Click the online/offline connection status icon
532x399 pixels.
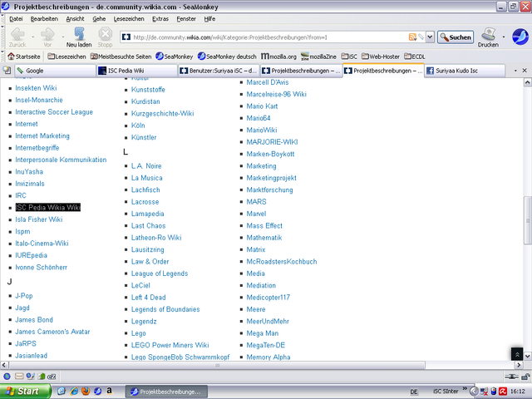pos(511,377)
